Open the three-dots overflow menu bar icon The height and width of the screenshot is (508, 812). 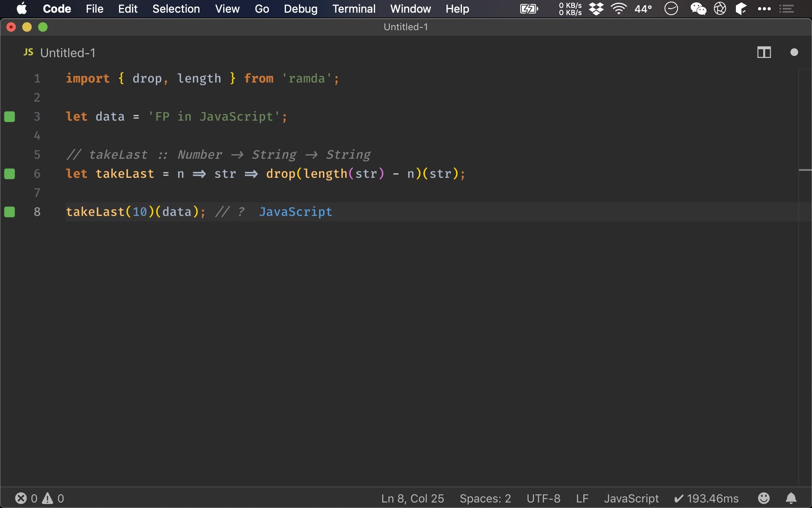click(764, 9)
